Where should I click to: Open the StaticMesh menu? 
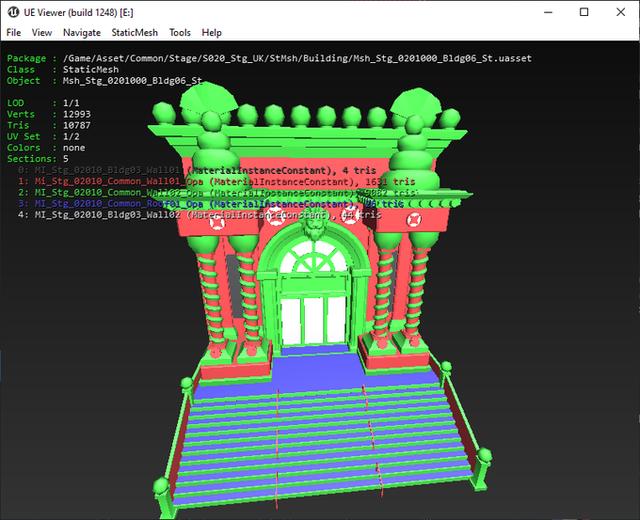[x=133, y=33]
